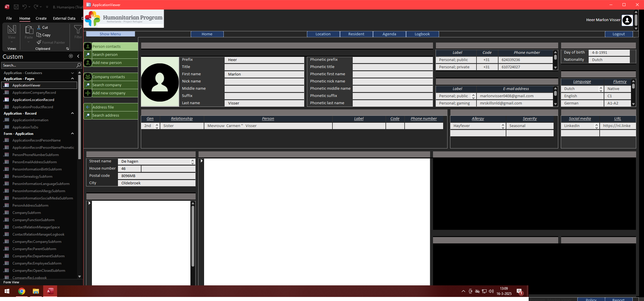Click the Search person magnifier icon
Screen dimensions: 644x301
coord(88,54)
